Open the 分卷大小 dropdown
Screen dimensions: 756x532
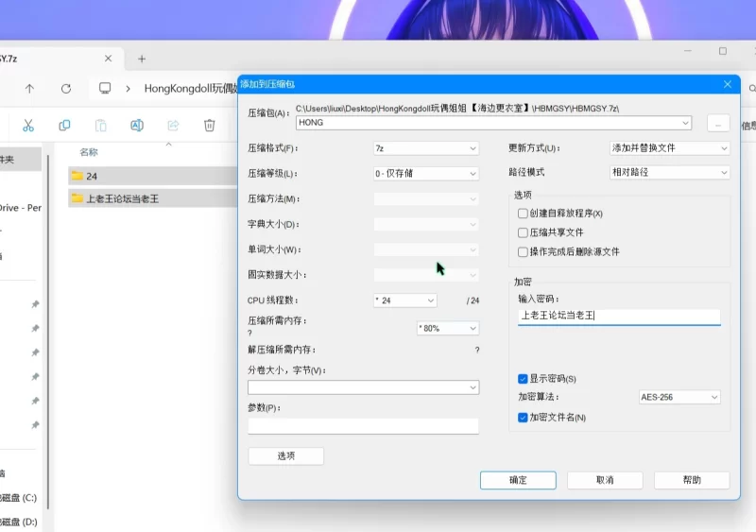(364, 387)
